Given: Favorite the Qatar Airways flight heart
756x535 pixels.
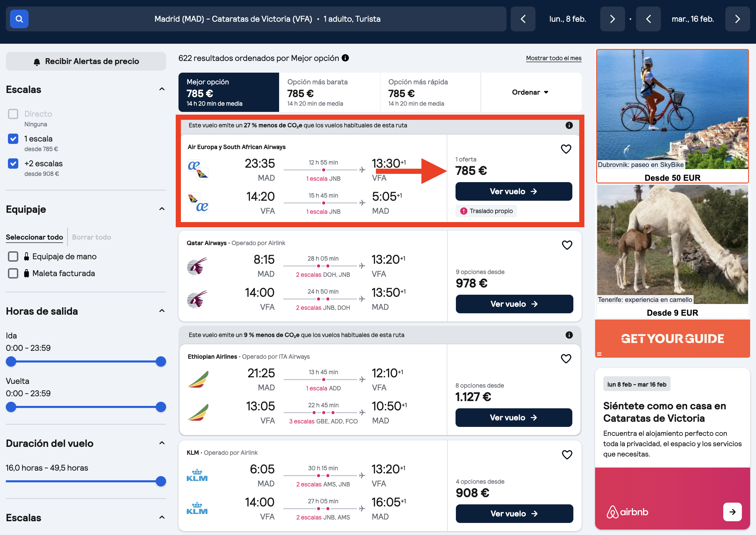Looking at the screenshot, I should [567, 245].
